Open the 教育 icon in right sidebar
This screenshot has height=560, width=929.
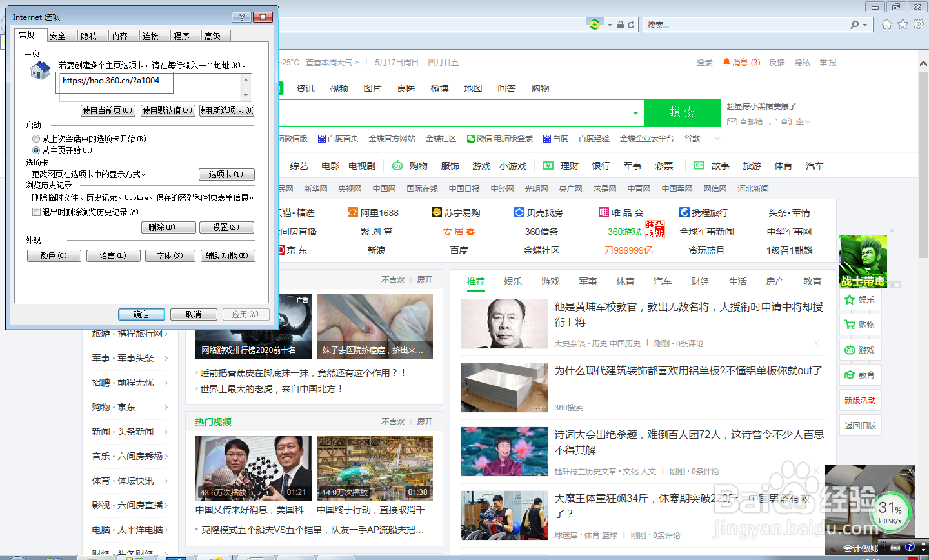point(849,374)
